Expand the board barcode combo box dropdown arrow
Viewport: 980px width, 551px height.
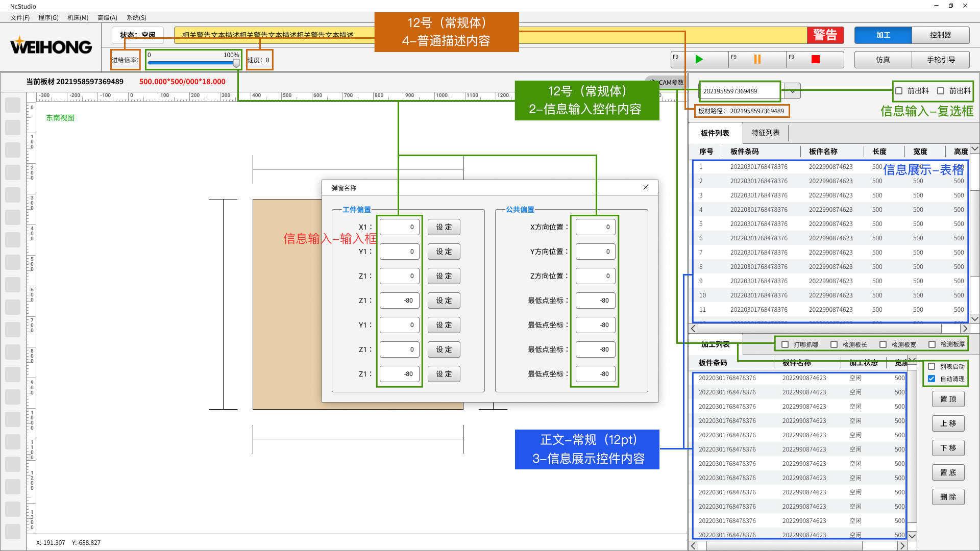pos(793,91)
